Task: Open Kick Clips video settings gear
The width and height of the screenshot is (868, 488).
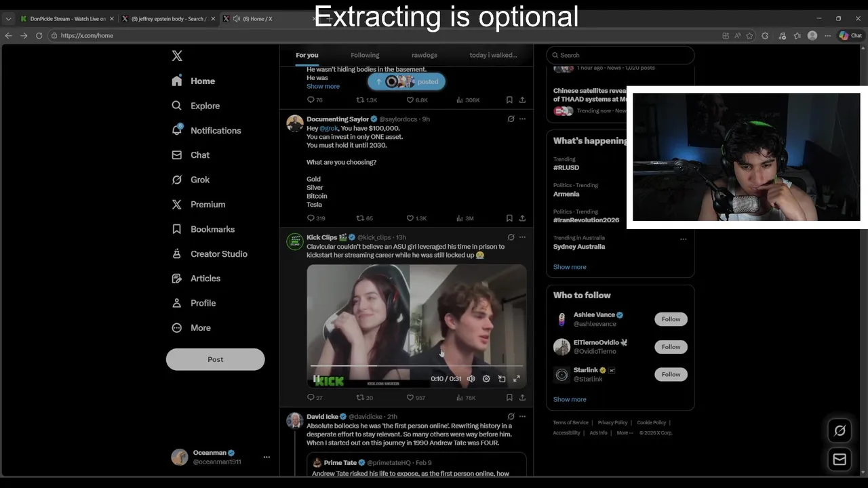Action: [486, 379]
